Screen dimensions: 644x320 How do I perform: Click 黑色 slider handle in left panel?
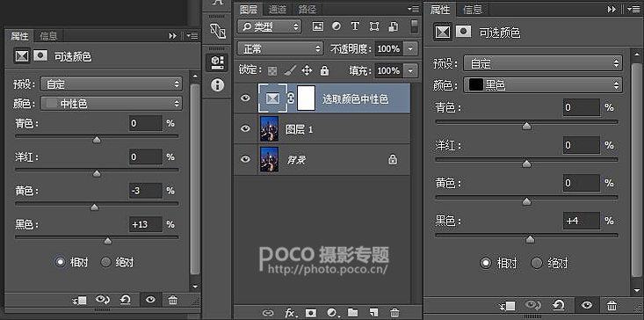point(107,241)
